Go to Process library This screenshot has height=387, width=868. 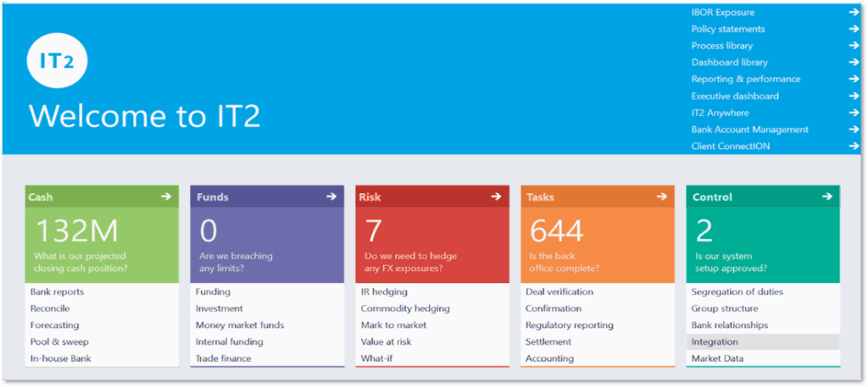pyautogui.click(x=722, y=46)
